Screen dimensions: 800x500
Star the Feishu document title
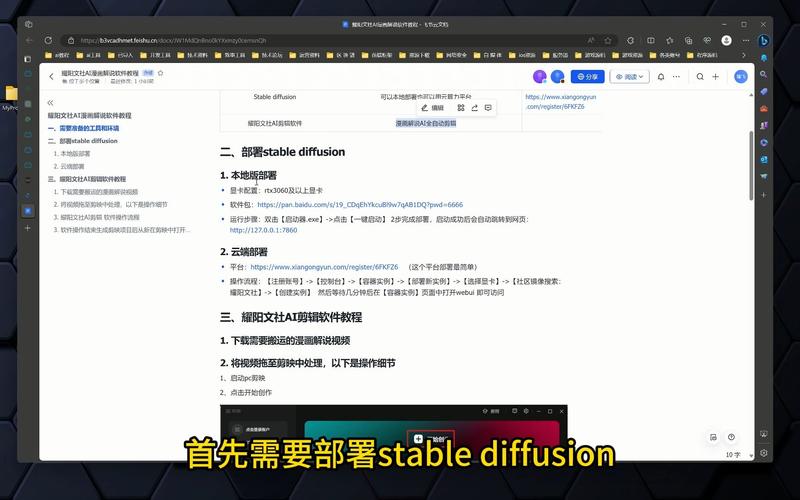coord(160,73)
